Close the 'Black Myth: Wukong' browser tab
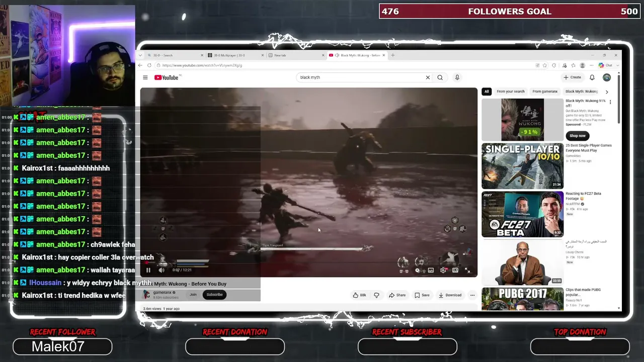This screenshot has width=644, height=362. coord(384,55)
